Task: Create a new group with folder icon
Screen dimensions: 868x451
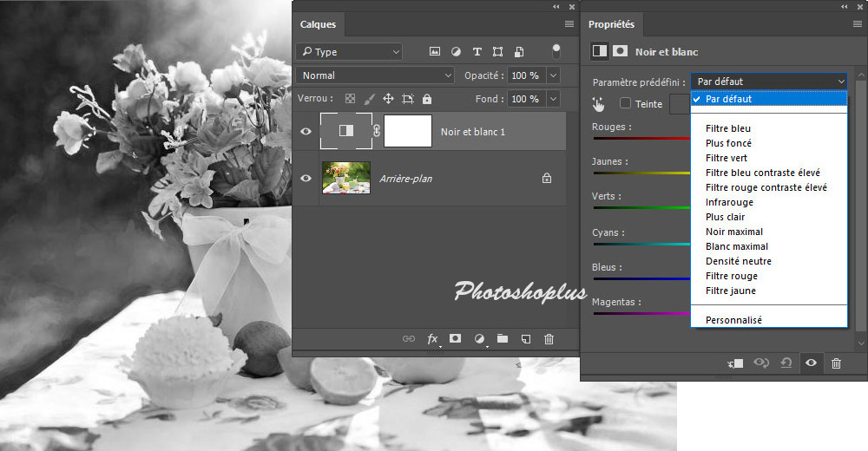Action: pyautogui.click(x=502, y=339)
